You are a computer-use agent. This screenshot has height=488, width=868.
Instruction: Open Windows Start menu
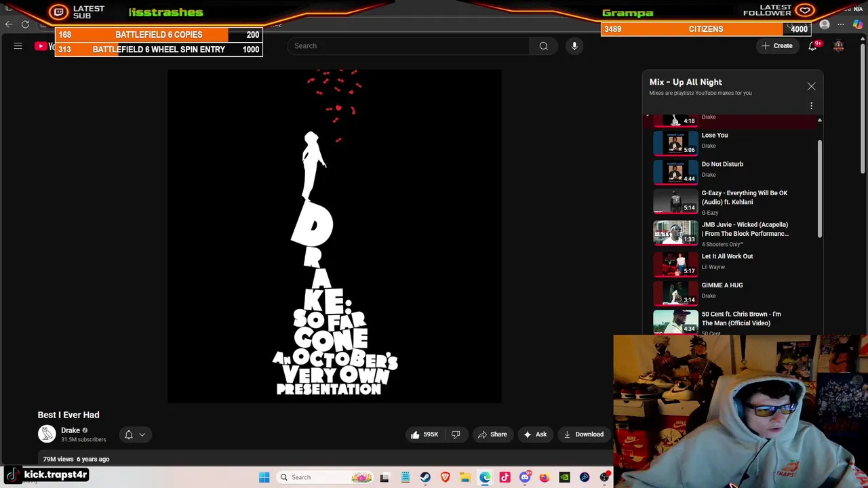(264, 477)
